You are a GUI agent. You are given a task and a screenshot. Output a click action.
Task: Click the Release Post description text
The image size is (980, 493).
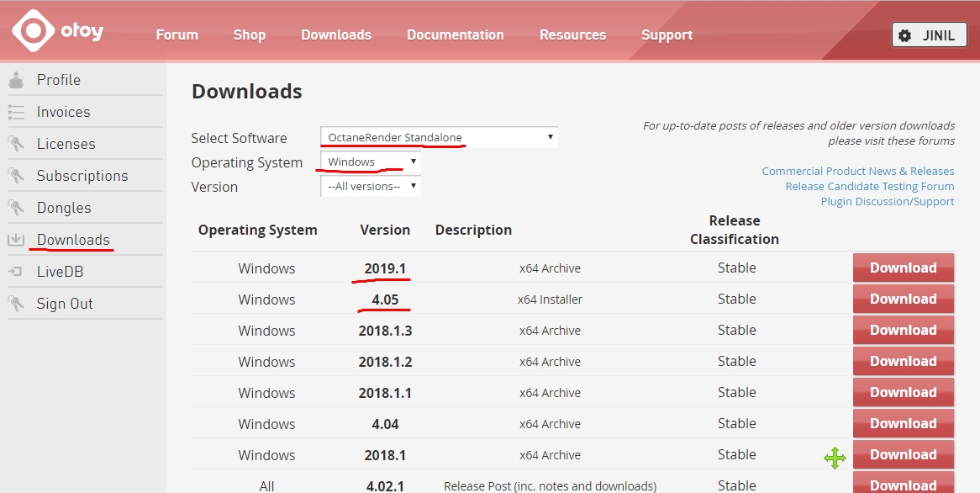pos(550,486)
